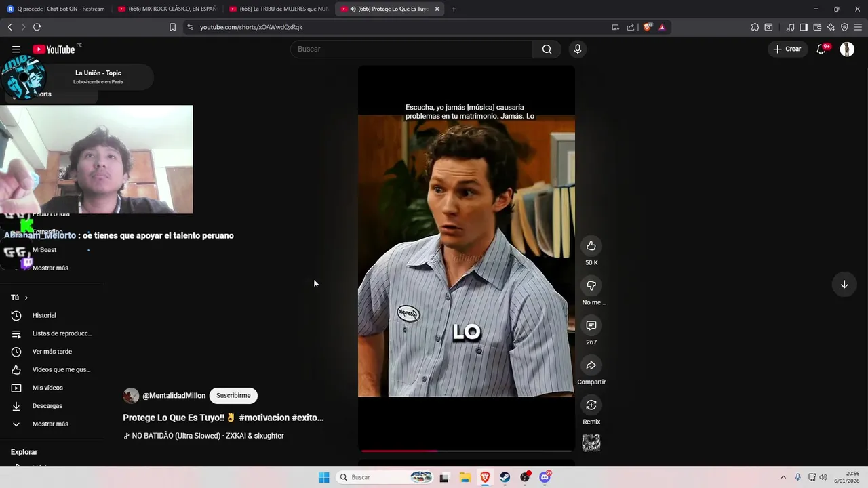Switch to Restream Chat bot tab
Image resolution: width=868 pixels, height=488 pixels.
pyautogui.click(x=56, y=9)
